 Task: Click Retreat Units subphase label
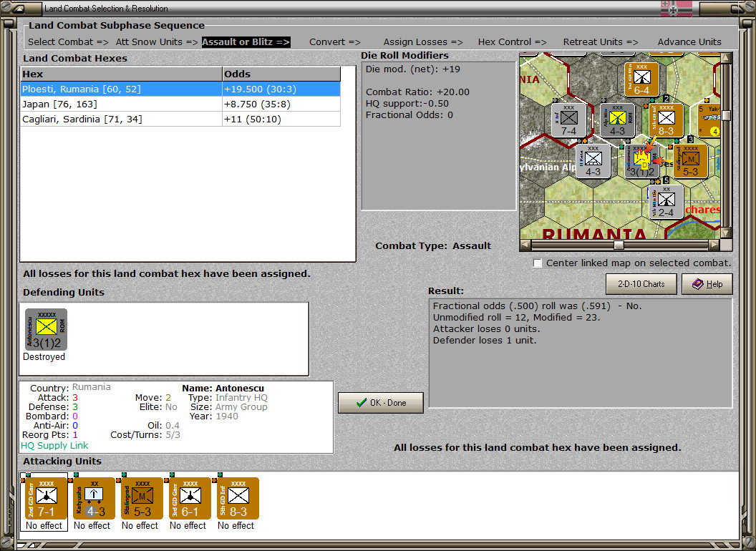[601, 42]
